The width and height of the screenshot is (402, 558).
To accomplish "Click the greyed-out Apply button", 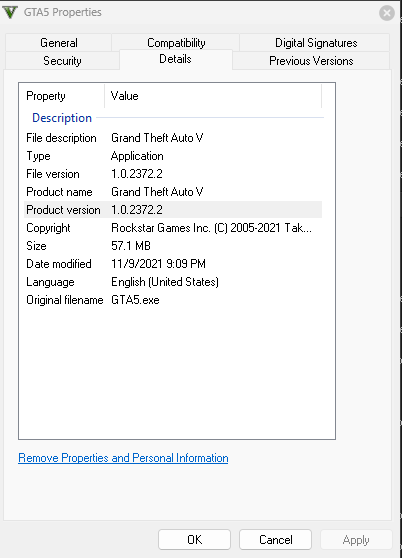I will tap(356, 539).
